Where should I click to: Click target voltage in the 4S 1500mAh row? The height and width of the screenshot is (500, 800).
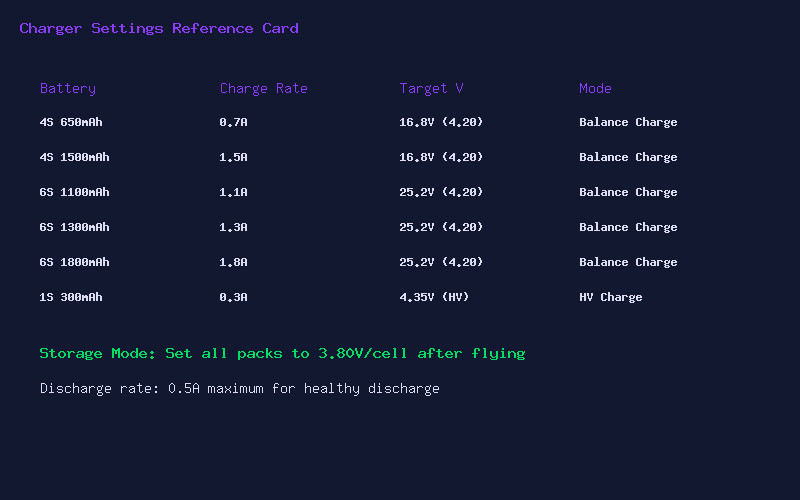[441, 157]
